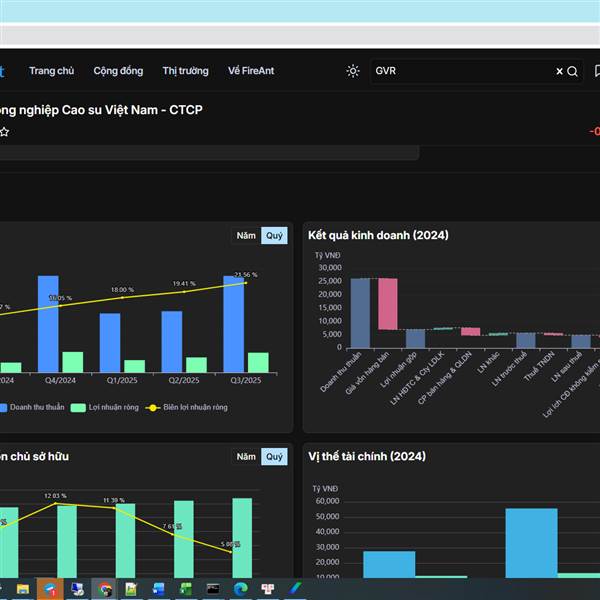Click the pink Giá vốn hàng bán bar
This screenshot has width=600, height=600.
click(x=388, y=304)
